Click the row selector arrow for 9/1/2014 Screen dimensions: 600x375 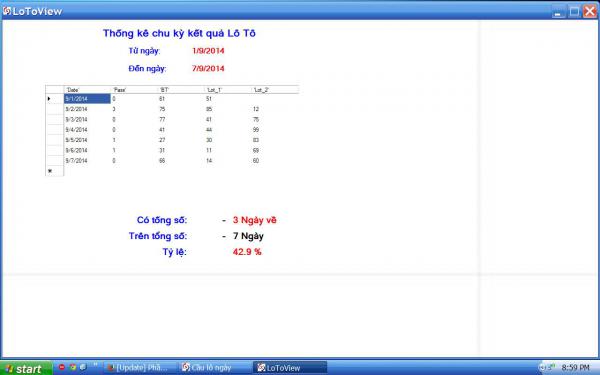point(54,99)
